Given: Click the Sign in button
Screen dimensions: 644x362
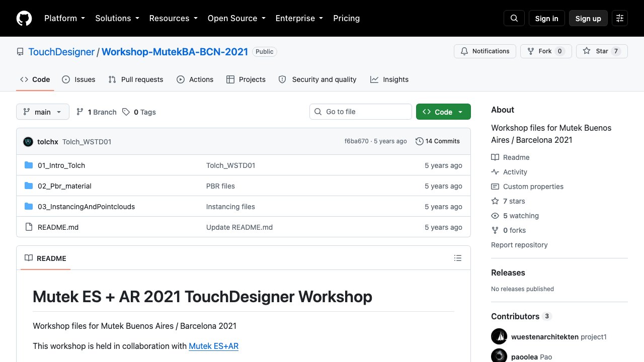Looking at the screenshot, I should 547,18.
